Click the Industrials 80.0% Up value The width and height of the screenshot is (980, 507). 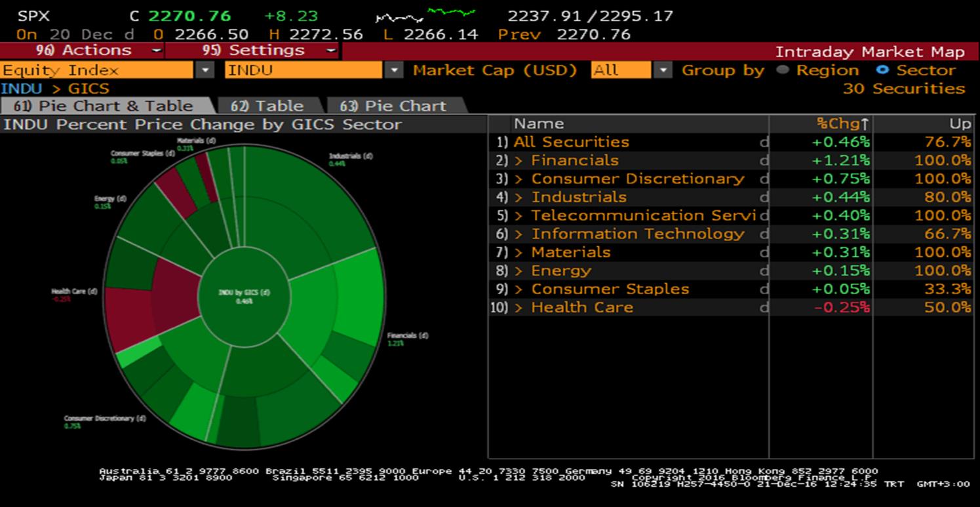pos(947,197)
